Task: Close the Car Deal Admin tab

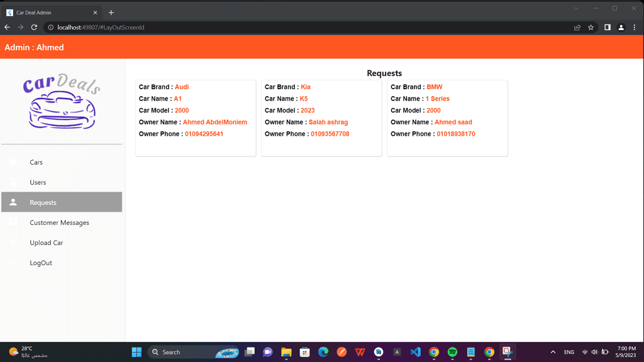Action: point(95,13)
